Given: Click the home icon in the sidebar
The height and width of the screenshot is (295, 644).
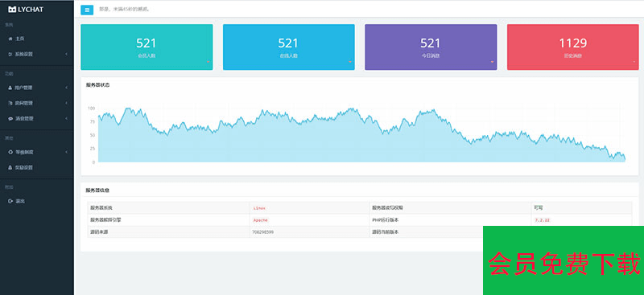Looking at the screenshot, I should 10,39.
